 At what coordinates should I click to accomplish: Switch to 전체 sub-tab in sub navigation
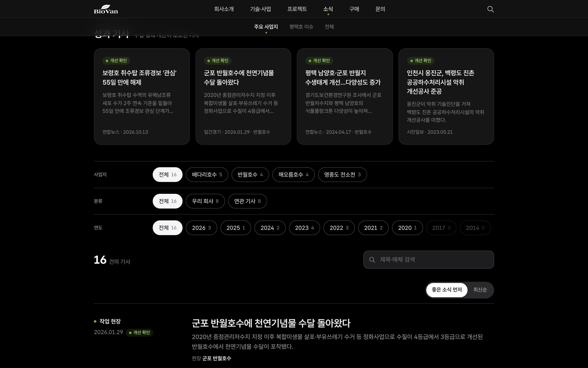point(329,27)
